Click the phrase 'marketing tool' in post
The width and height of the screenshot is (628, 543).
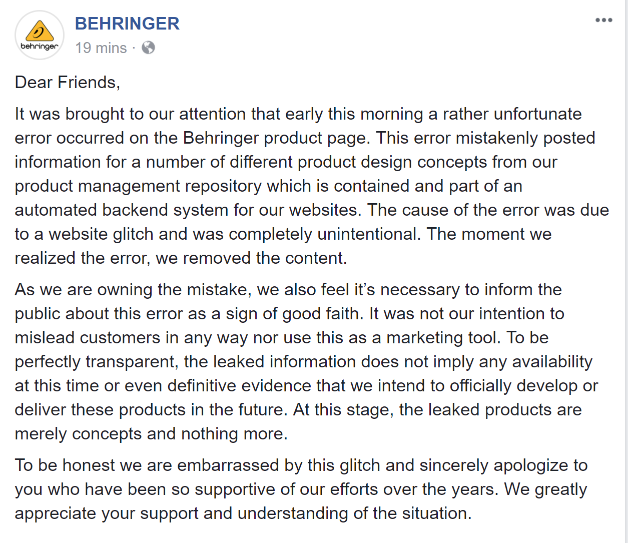click(443, 338)
